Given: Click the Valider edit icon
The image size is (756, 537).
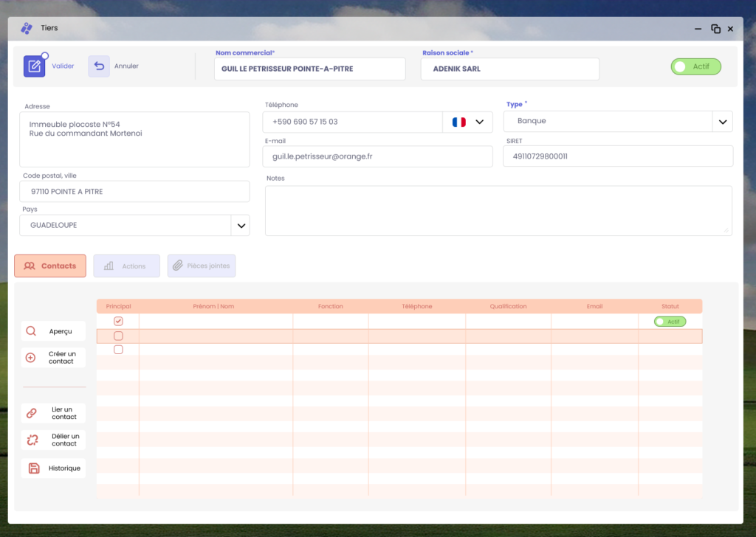Looking at the screenshot, I should (34, 66).
